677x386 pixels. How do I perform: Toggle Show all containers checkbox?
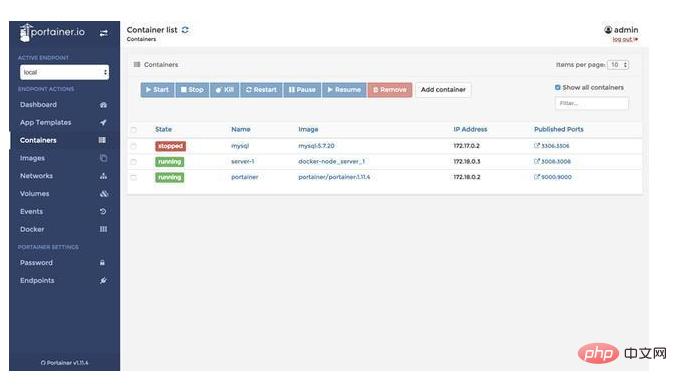[557, 87]
